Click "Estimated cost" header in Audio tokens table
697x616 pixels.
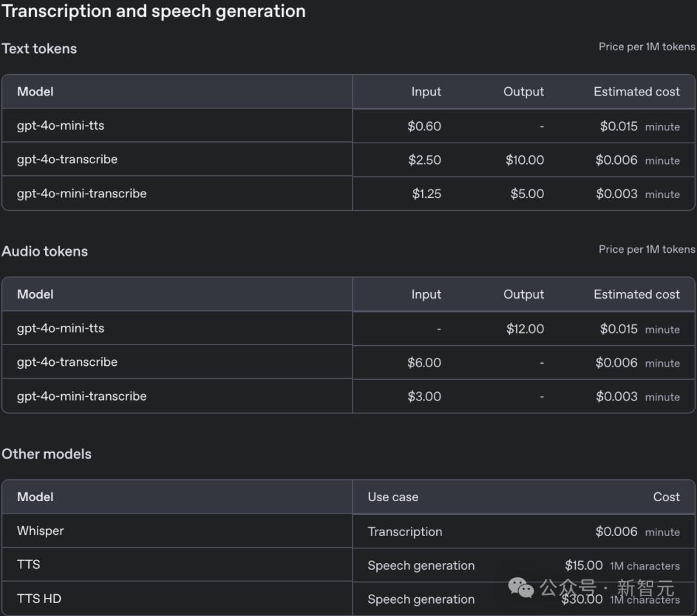636,294
